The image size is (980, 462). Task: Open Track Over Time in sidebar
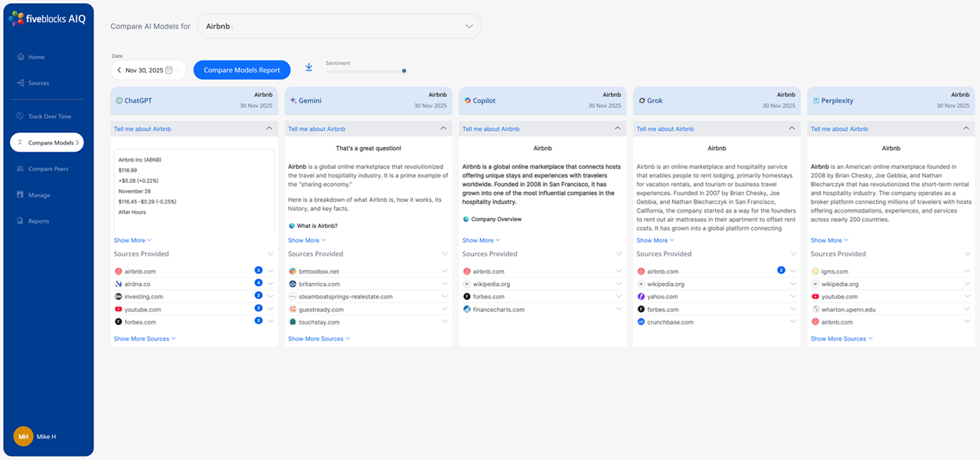[49, 117]
